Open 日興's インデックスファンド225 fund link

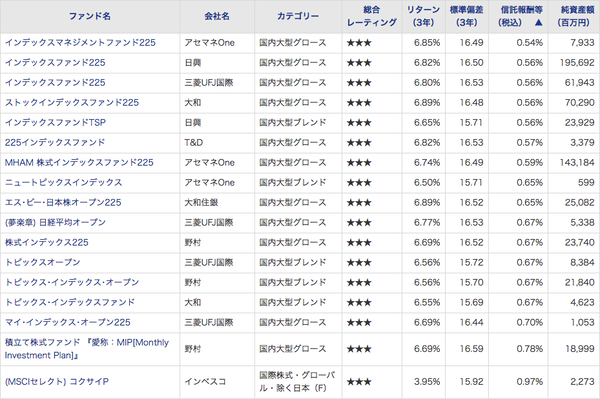click(55, 62)
